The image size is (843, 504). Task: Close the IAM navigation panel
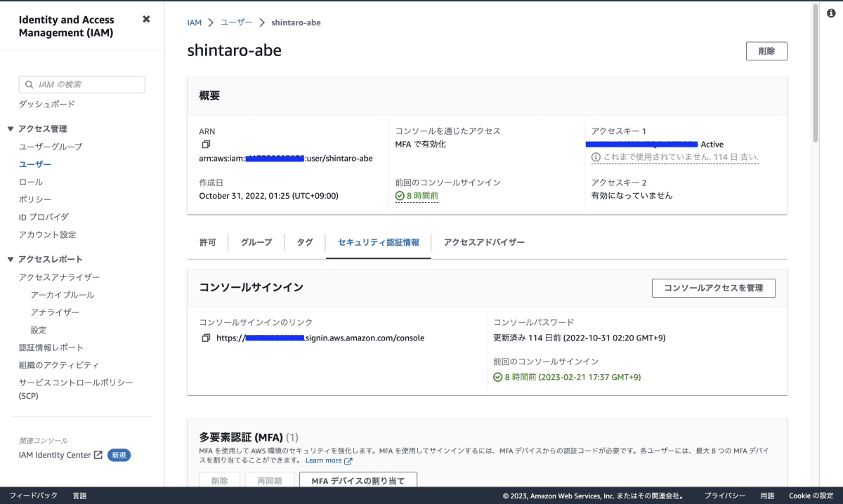click(146, 20)
